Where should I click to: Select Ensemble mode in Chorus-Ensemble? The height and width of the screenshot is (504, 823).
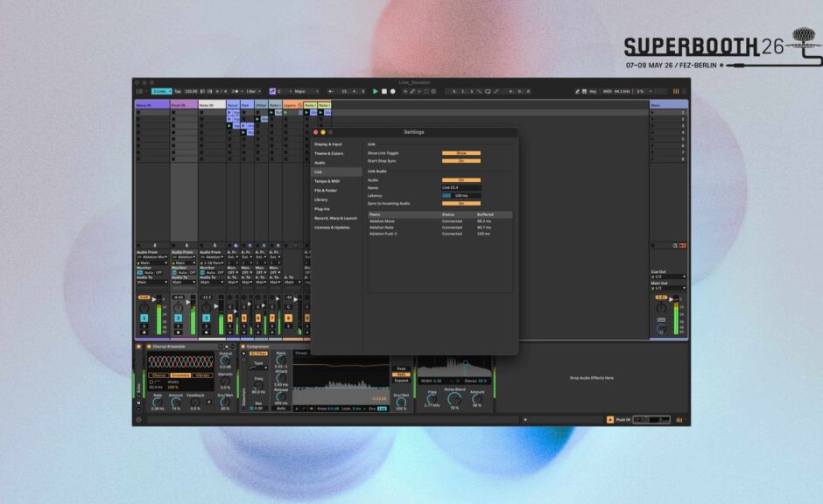pyautogui.click(x=180, y=375)
